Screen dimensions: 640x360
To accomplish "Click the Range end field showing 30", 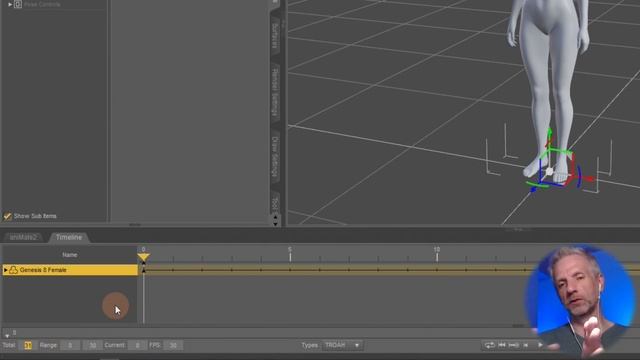I will click(92, 345).
